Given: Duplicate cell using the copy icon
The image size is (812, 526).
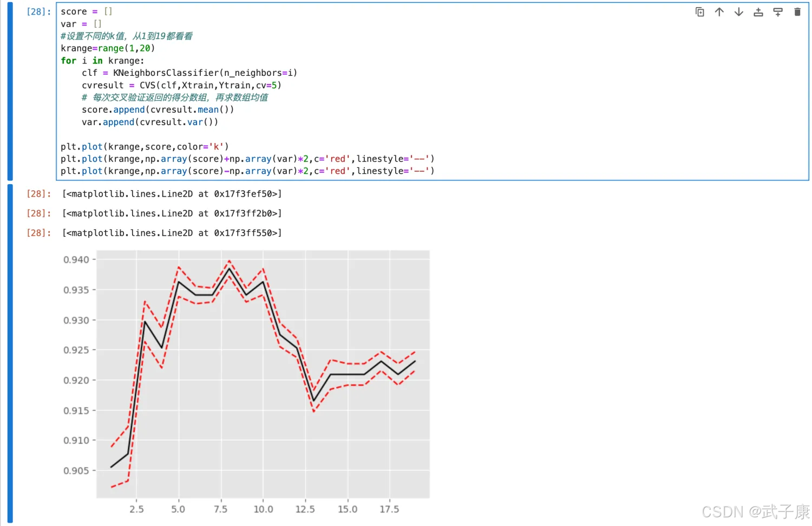Looking at the screenshot, I should tap(699, 12).
